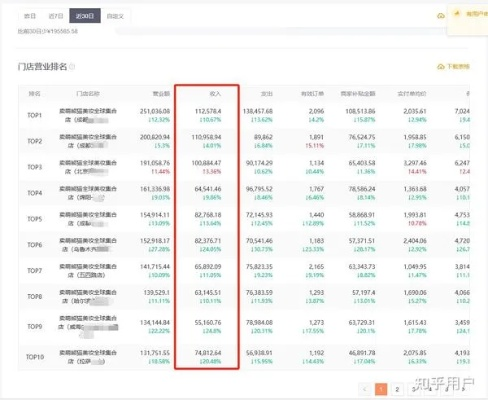
Task: Click income value 82,768.18 in the TOP5 row
Action: 208,215
